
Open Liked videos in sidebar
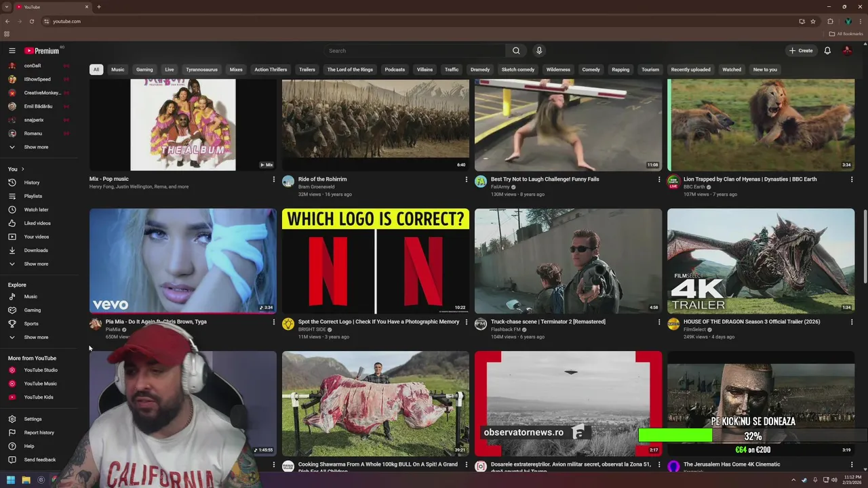pyautogui.click(x=37, y=223)
